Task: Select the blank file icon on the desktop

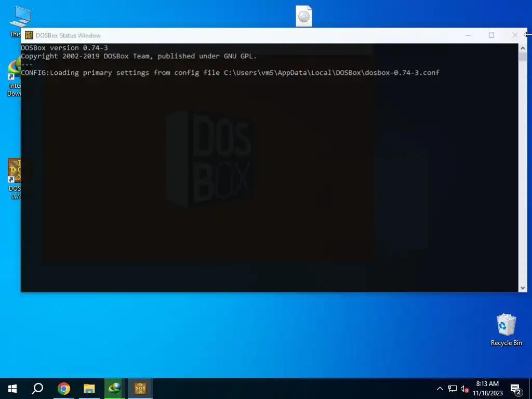Action: pyautogui.click(x=303, y=16)
